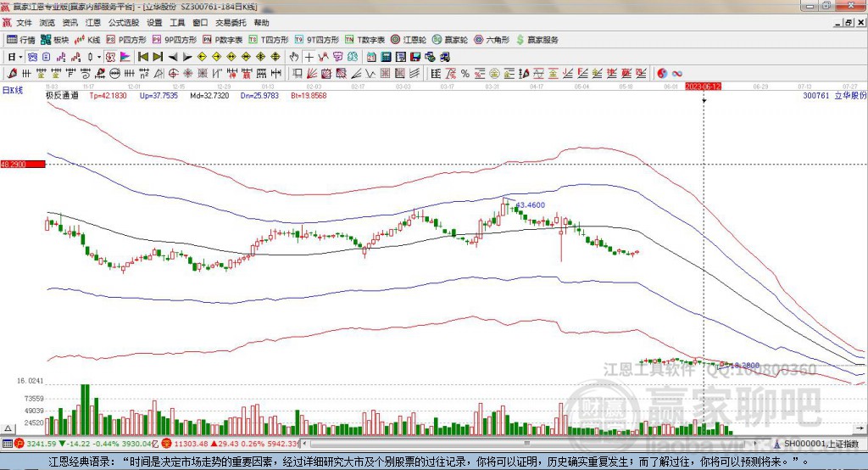Open the P四方形 square tool
Screen dimensions: 868x470
click(x=126, y=40)
